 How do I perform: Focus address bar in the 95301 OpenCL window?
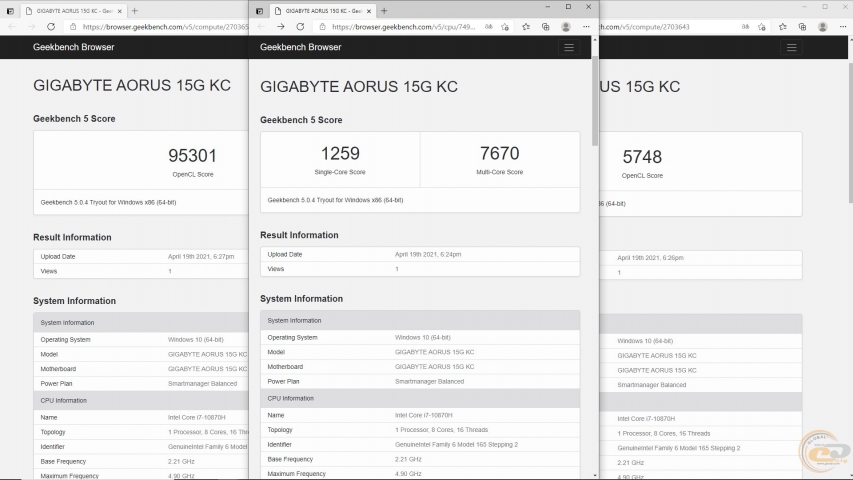pos(165,27)
